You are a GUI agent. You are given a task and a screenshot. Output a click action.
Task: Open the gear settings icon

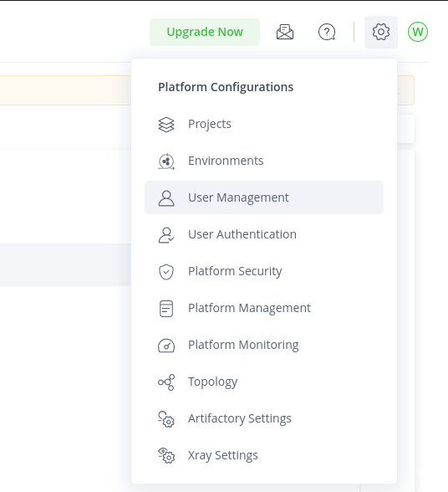tap(381, 32)
